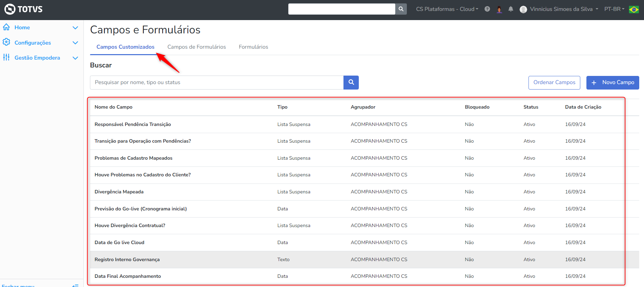Focus the top bar search field

click(x=342, y=9)
